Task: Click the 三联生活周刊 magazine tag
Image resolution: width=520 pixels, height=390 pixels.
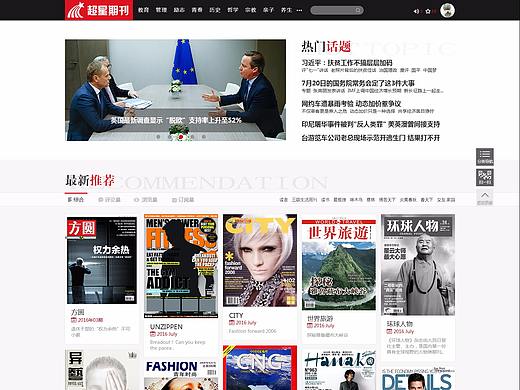Action: (x=304, y=200)
